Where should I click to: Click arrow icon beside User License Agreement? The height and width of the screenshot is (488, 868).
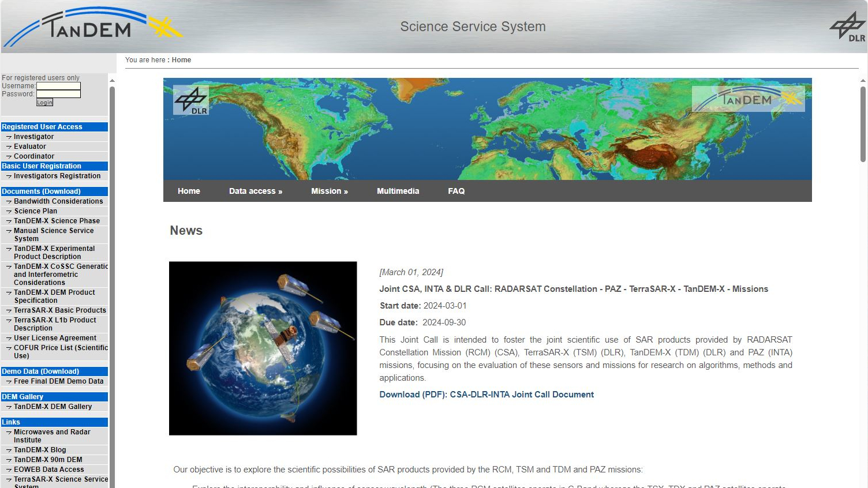pyautogui.click(x=9, y=339)
